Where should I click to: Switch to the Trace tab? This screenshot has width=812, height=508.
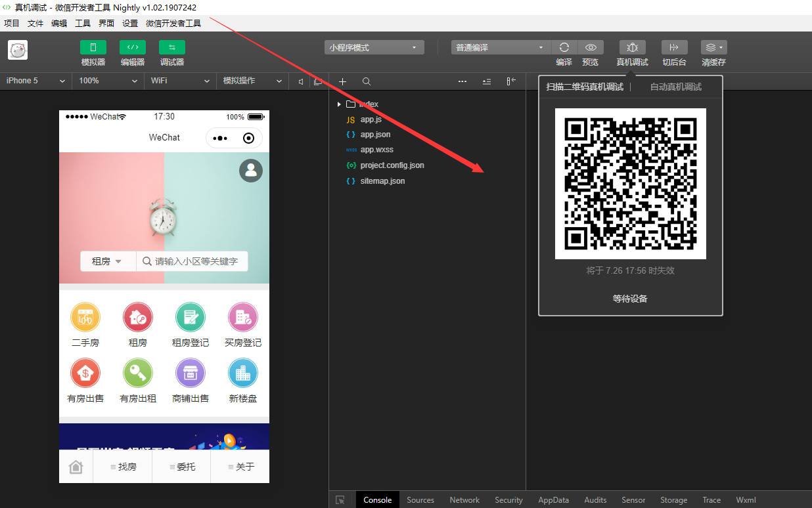711,500
